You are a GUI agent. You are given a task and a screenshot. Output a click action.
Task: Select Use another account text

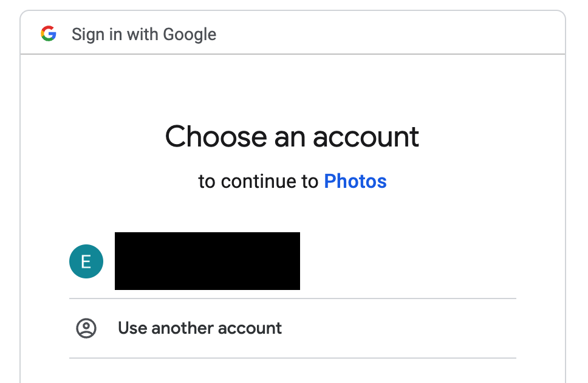(x=199, y=328)
